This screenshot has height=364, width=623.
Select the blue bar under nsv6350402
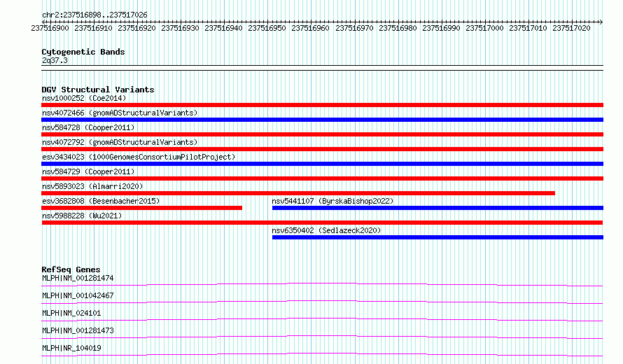437,237
